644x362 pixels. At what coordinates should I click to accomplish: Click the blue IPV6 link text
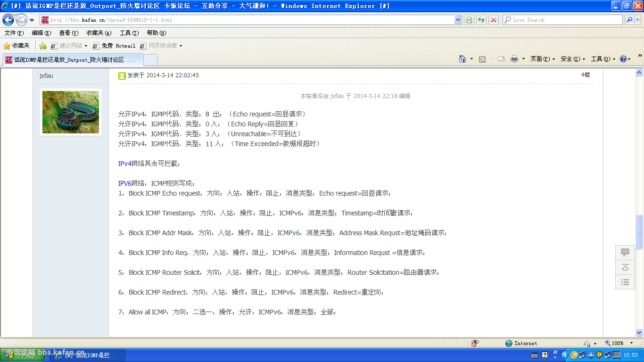[x=125, y=183]
